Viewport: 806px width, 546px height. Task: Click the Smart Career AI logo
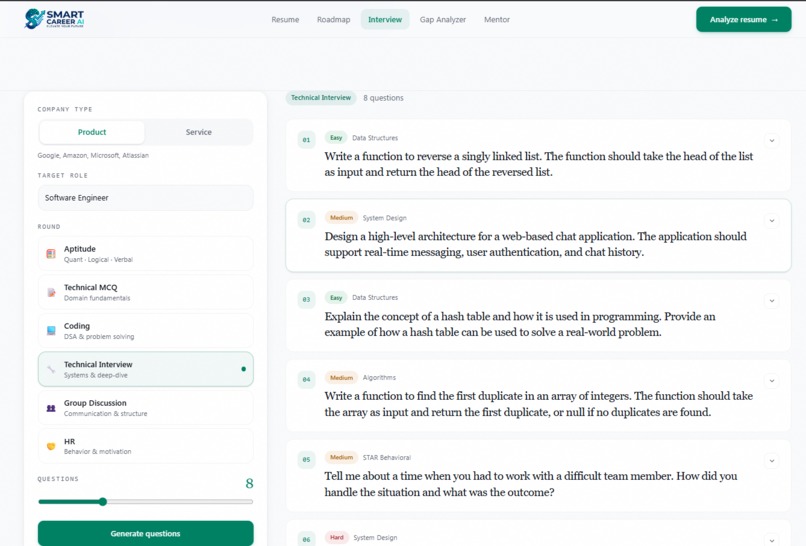(x=54, y=19)
